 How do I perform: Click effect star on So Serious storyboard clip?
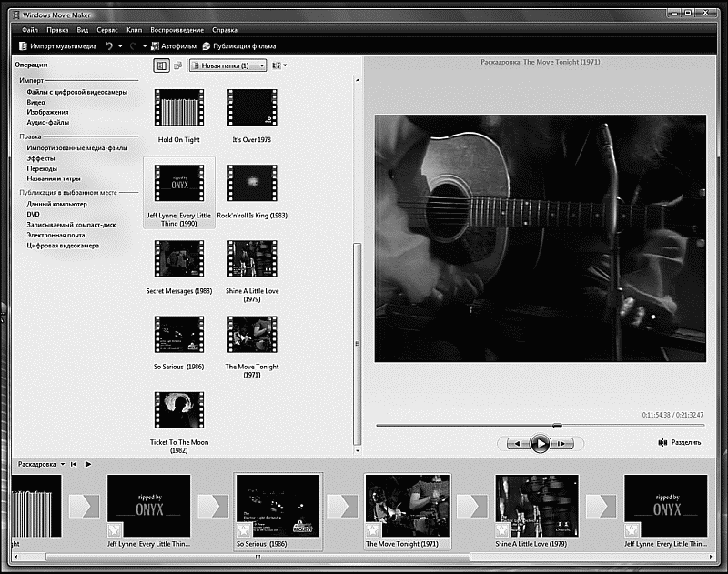[x=244, y=529]
